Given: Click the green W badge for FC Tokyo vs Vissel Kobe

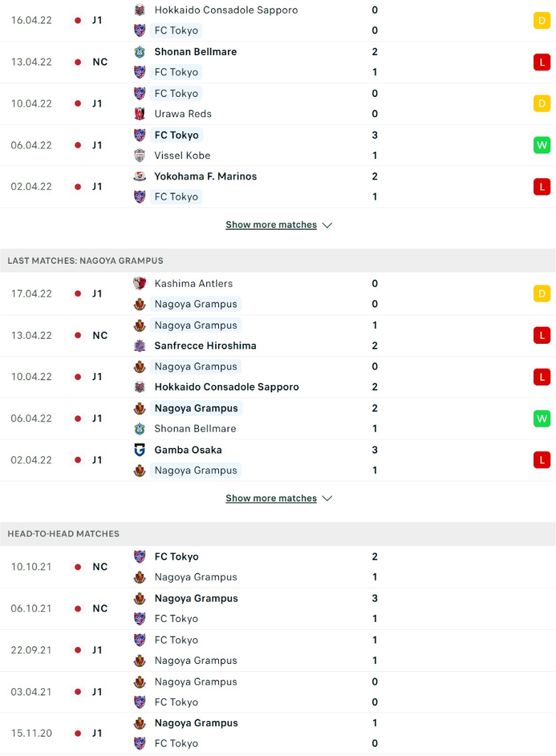Looking at the screenshot, I should point(542,145).
